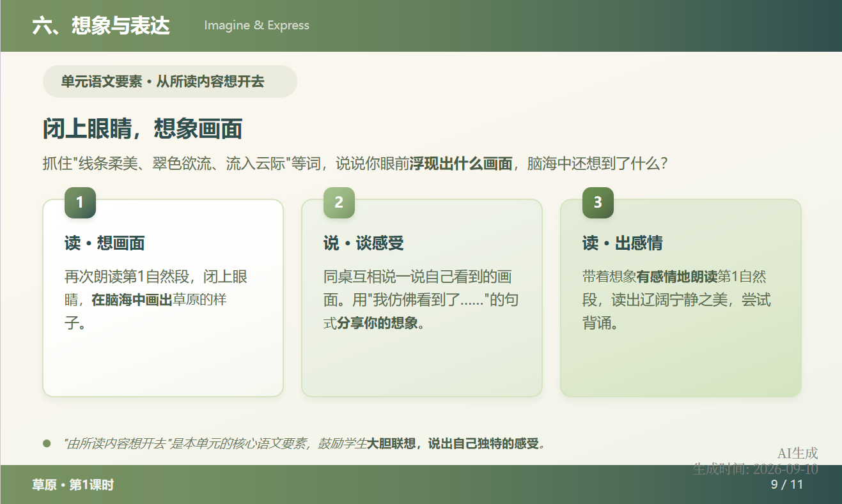Viewport: 842px width, 504px height.
Task: Click the bold text 有感情地朗读
Action: tap(677, 277)
